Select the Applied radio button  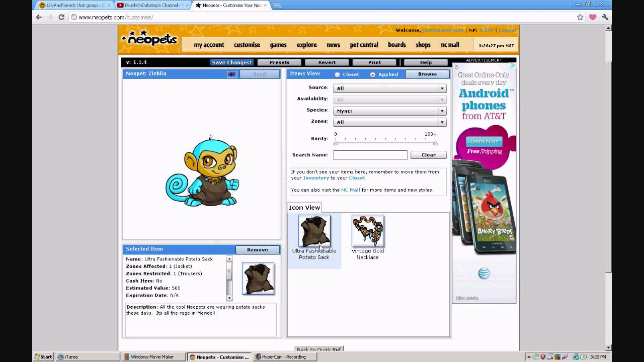373,74
